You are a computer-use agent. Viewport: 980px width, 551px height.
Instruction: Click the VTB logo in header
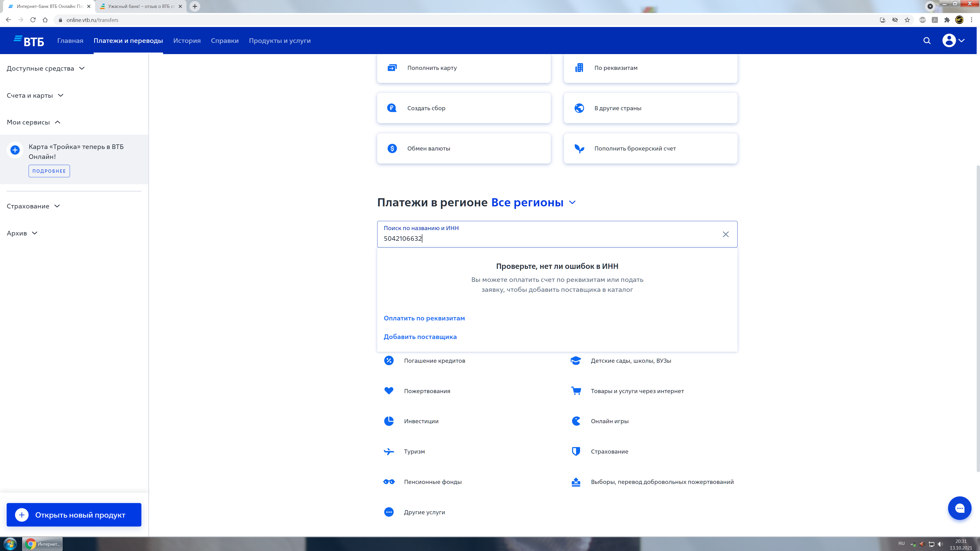[29, 41]
